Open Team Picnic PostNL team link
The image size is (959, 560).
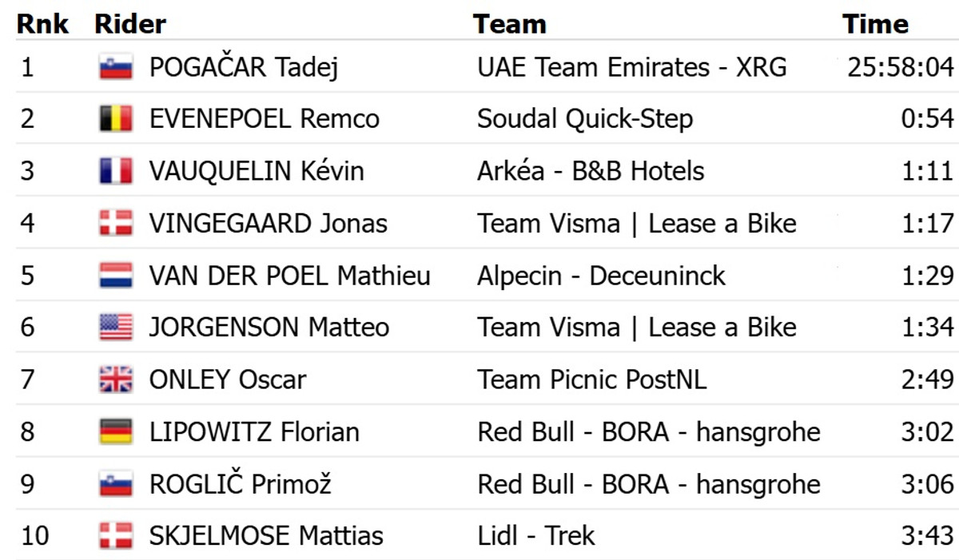[x=592, y=379]
